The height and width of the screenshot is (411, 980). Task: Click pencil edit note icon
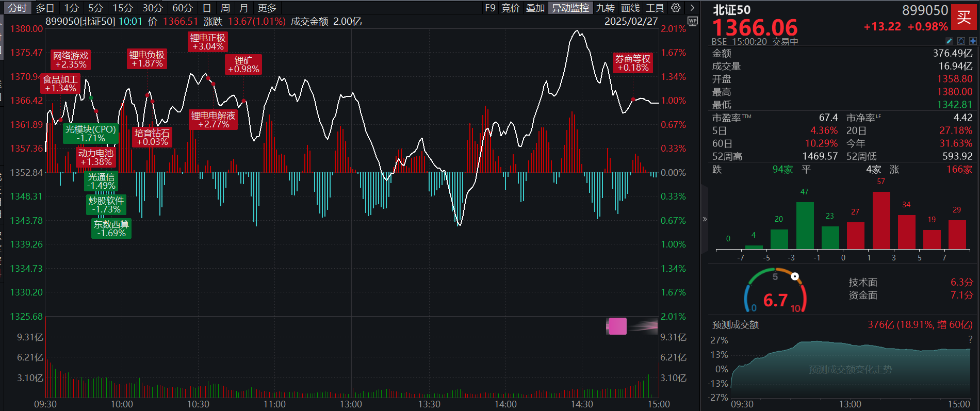tap(950, 41)
